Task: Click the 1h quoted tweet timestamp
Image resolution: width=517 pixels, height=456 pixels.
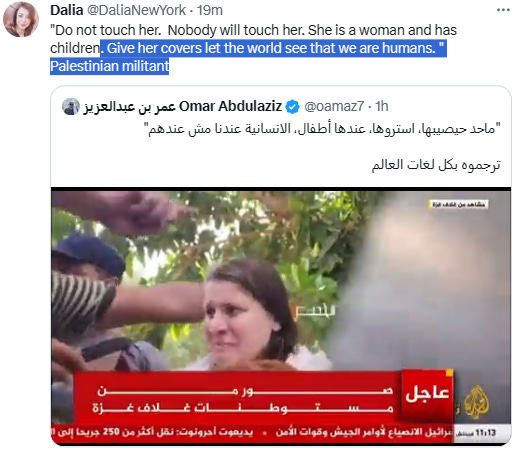Action: click(x=382, y=107)
